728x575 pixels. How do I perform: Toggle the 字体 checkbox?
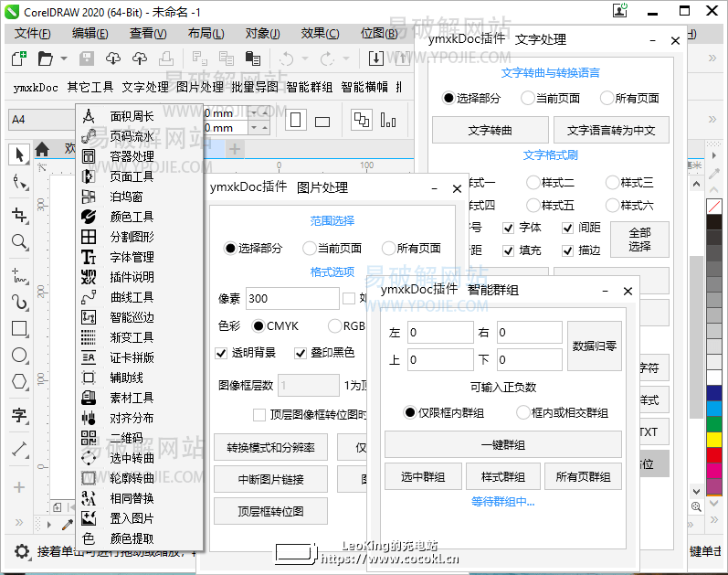(x=509, y=228)
